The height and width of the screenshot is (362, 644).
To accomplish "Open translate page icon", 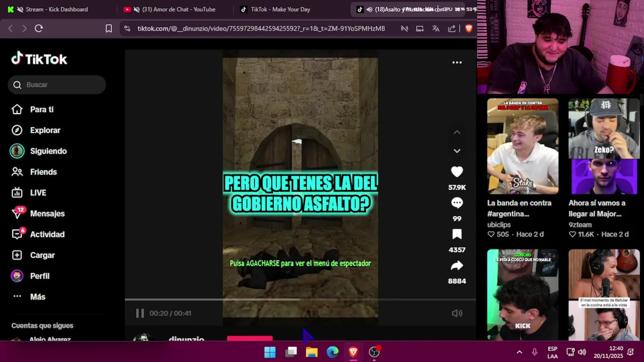I will pyautogui.click(x=436, y=29).
